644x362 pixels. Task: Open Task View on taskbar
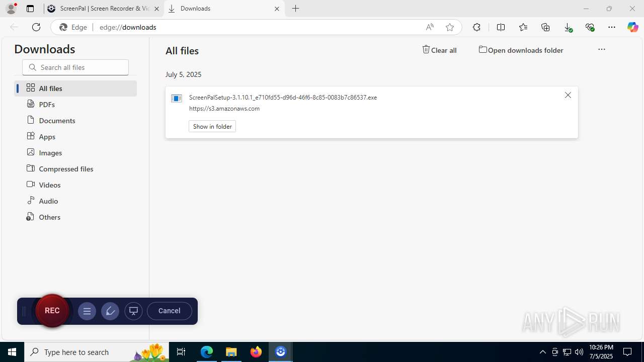(181, 352)
